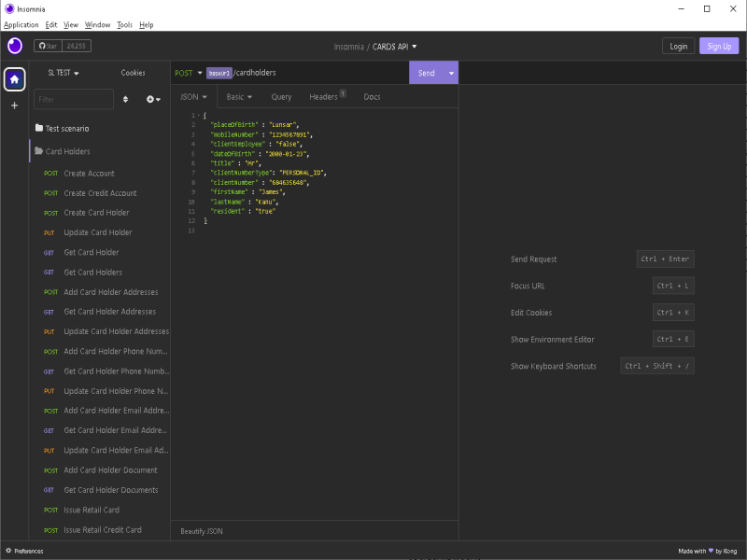The width and height of the screenshot is (747, 560).
Task: Open the Home dashboard icon
Action: coord(14,79)
